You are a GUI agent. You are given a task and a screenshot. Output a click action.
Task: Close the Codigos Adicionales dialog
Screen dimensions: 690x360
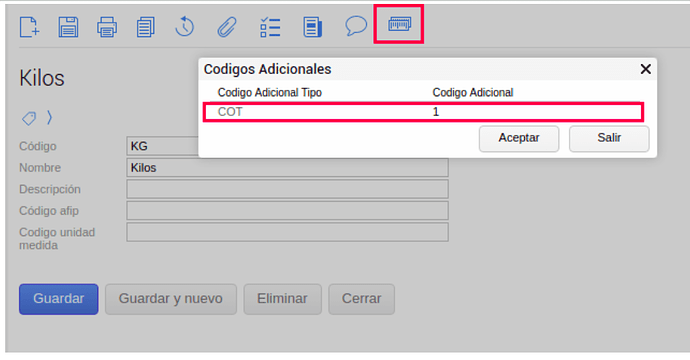point(646,69)
